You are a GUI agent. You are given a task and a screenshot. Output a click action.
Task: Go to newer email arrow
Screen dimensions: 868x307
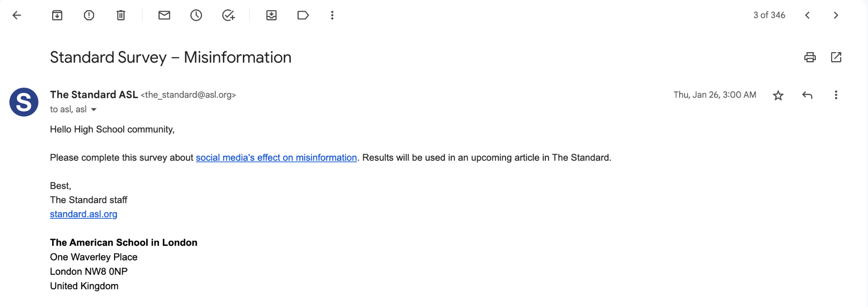tap(807, 15)
